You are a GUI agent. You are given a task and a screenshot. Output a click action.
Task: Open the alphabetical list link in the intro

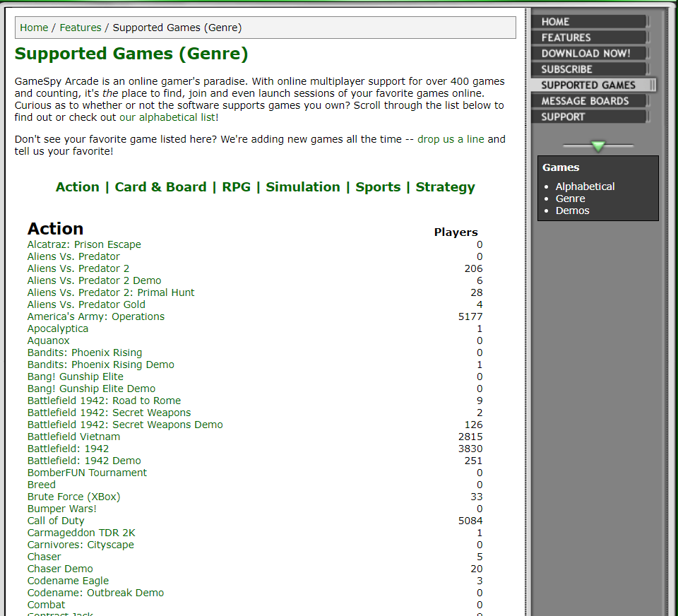tap(167, 117)
